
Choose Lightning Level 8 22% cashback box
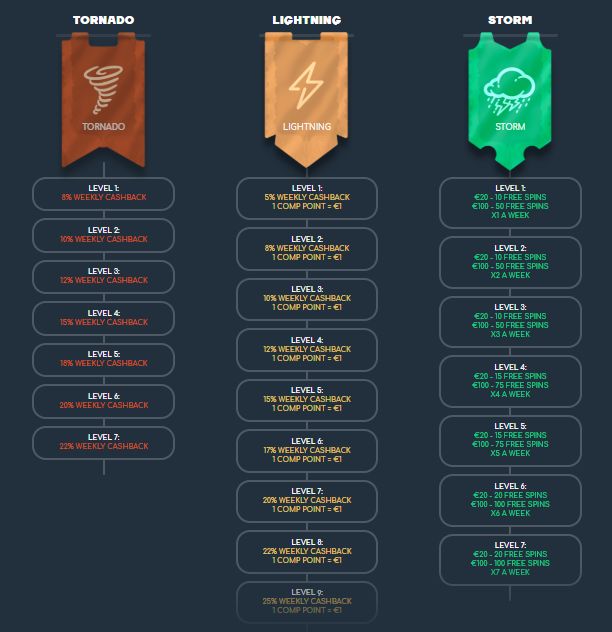(307, 551)
